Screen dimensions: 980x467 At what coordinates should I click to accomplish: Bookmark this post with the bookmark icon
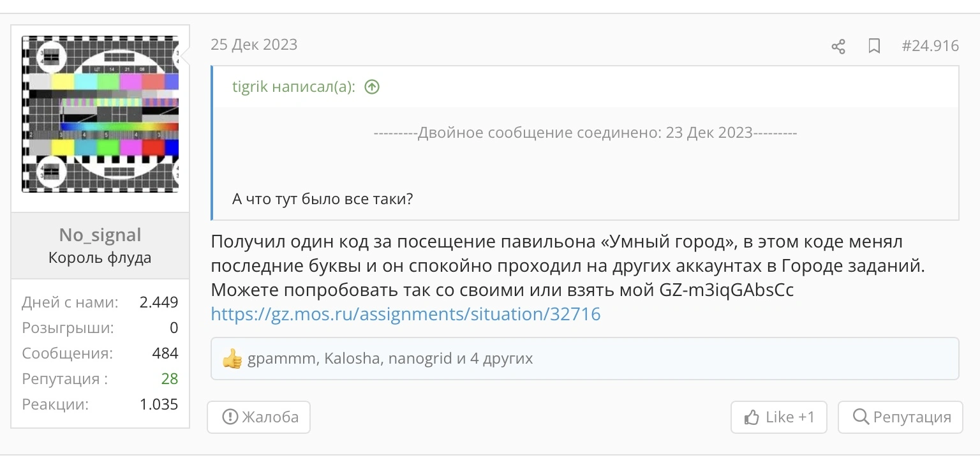(x=874, y=46)
